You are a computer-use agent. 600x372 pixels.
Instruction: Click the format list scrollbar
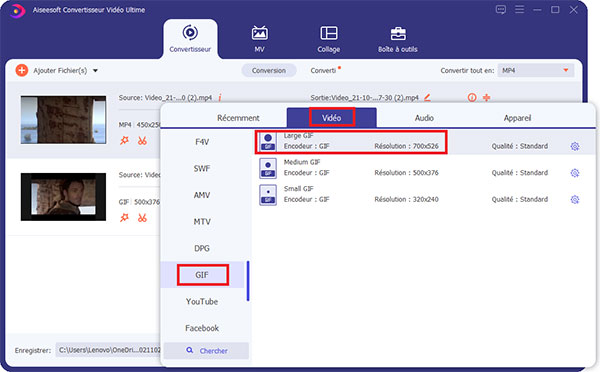click(x=248, y=281)
